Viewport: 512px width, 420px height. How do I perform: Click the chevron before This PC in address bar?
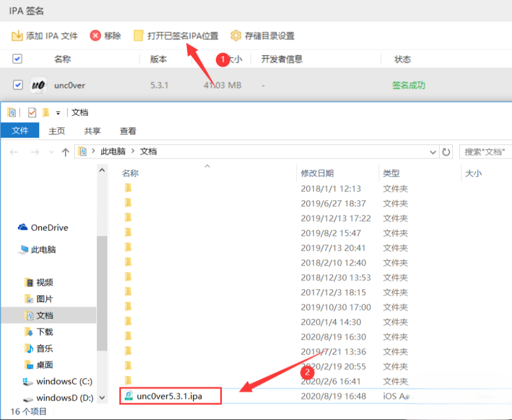pyautogui.click(x=93, y=151)
